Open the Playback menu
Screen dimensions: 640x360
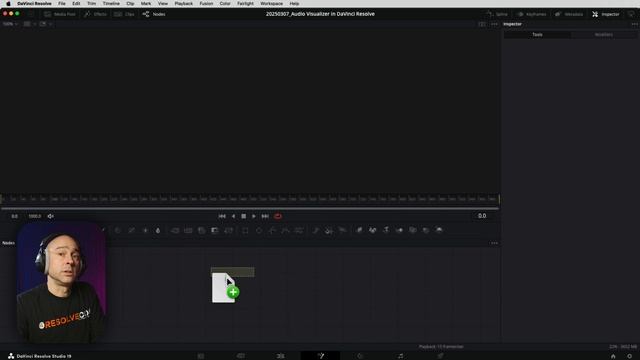pyautogui.click(x=184, y=3)
